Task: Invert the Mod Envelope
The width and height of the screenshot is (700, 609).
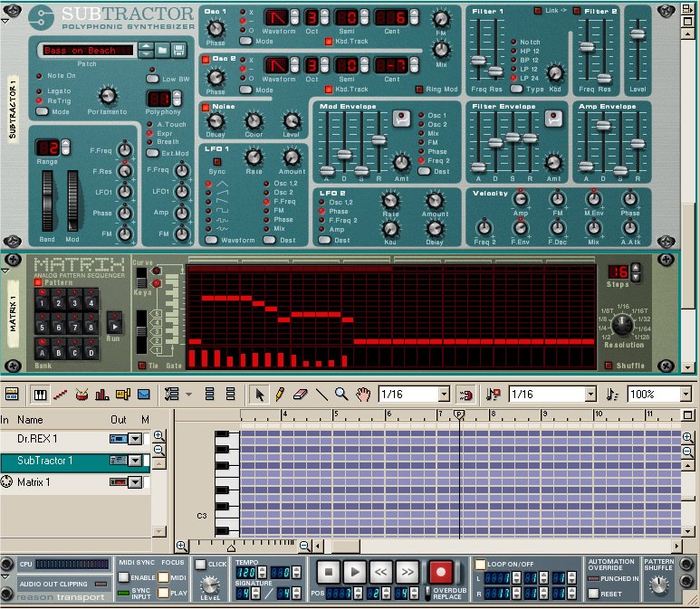Action: (x=401, y=119)
